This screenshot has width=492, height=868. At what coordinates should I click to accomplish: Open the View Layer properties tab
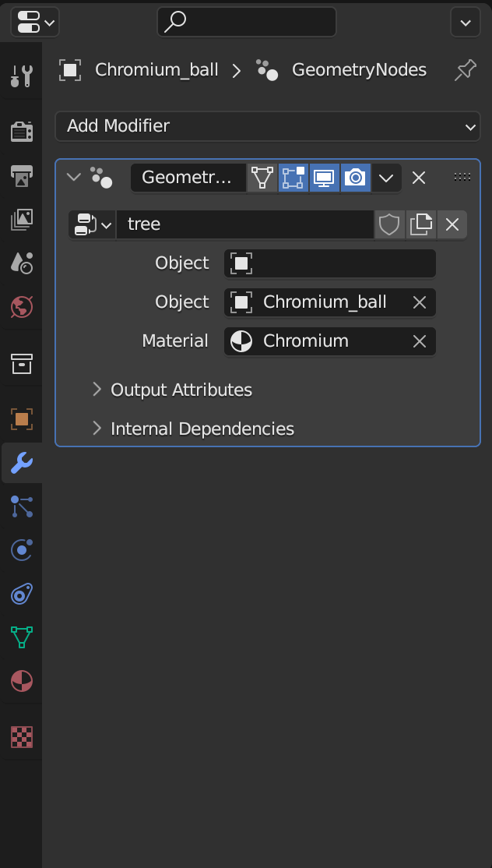[x=22, y=219]
